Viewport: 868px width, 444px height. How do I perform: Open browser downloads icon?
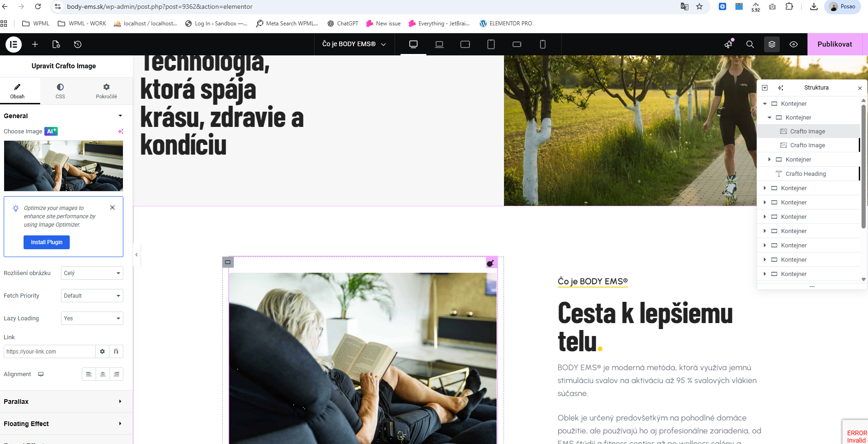[814, 6]
